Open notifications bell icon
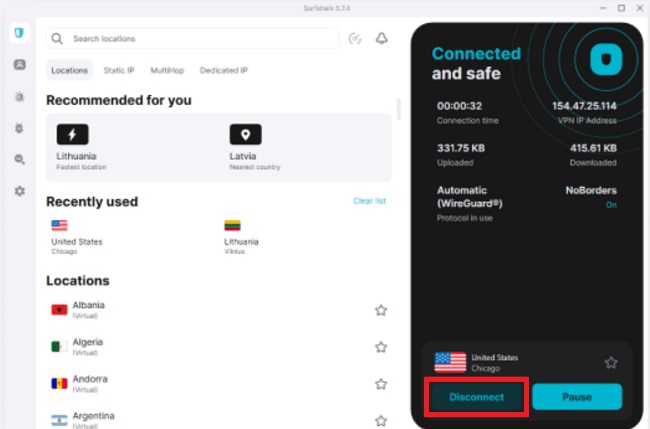This screenshot has width=650, height=429. click(x=382, y=39)
